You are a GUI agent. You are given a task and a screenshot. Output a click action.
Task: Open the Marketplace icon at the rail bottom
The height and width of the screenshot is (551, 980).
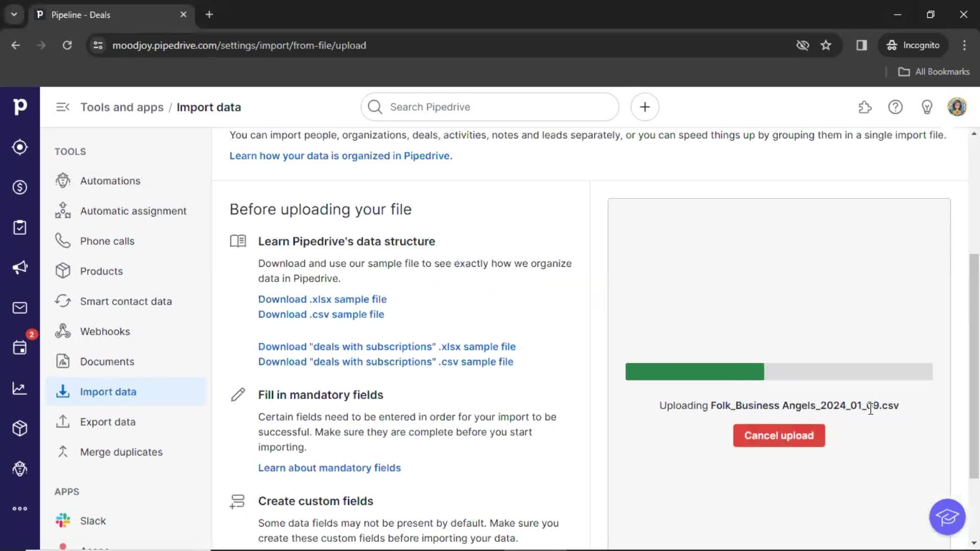19,468
